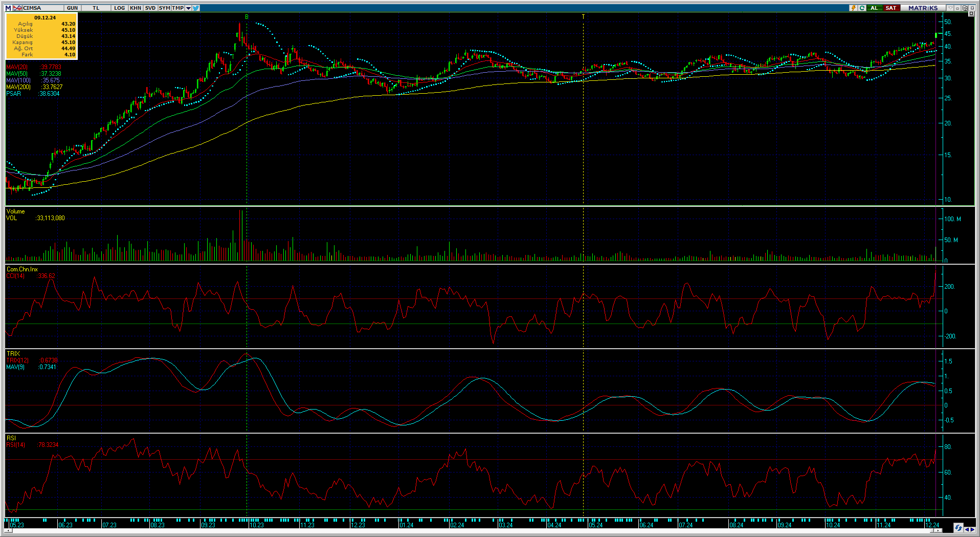Toggle the KHN toolbar option
Viewport: 980px width, 537px height.
coord(136,8)
